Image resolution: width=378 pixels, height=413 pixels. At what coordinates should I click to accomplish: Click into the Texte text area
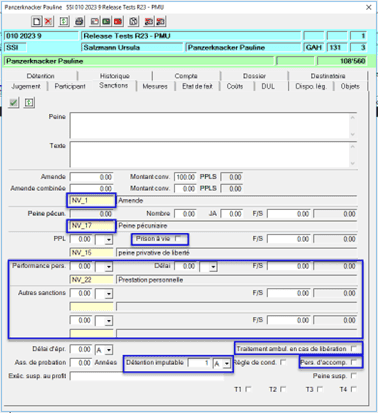click(209, 154)
